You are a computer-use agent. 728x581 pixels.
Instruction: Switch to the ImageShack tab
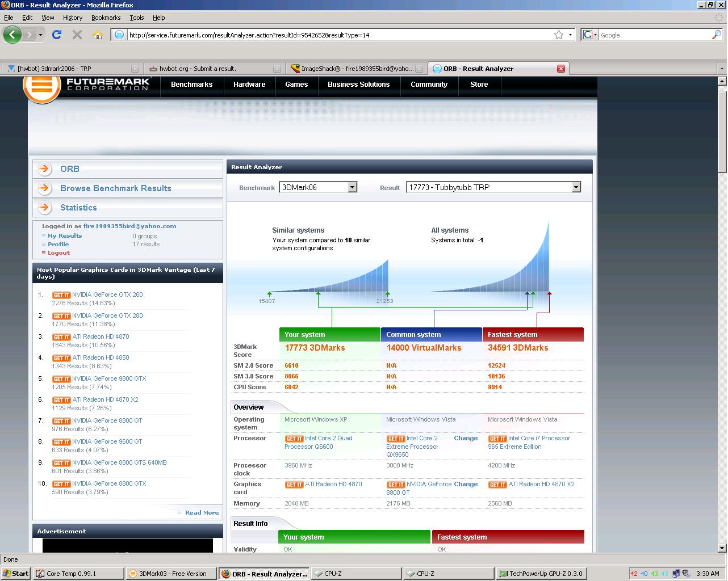click(356, 69)
